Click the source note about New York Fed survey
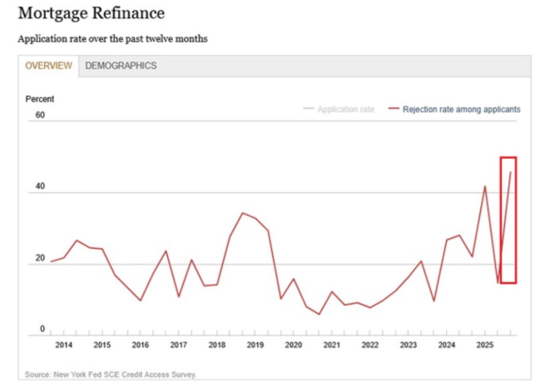Screen dimensions: 550x392 pyautogui.click(x=111, y=375)
